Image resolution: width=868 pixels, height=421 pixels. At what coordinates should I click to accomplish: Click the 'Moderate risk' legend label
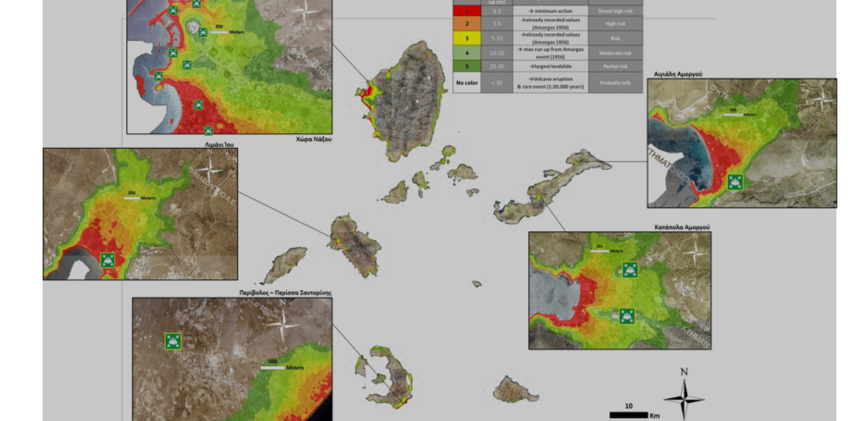point(615,53)
